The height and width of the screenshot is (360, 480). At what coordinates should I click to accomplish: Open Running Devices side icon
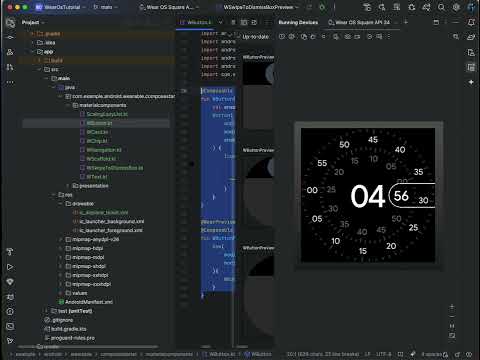(471, 67)
